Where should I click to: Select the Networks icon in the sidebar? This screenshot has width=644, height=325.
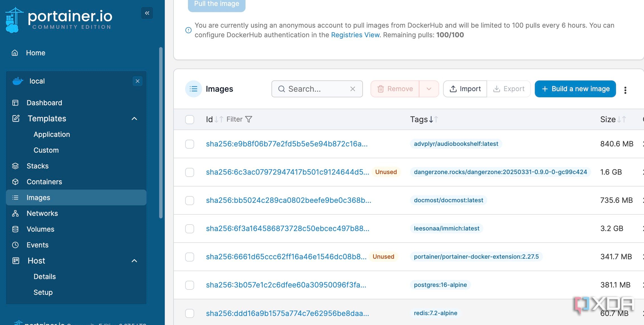pyautogui.click(x=16, y=213)
